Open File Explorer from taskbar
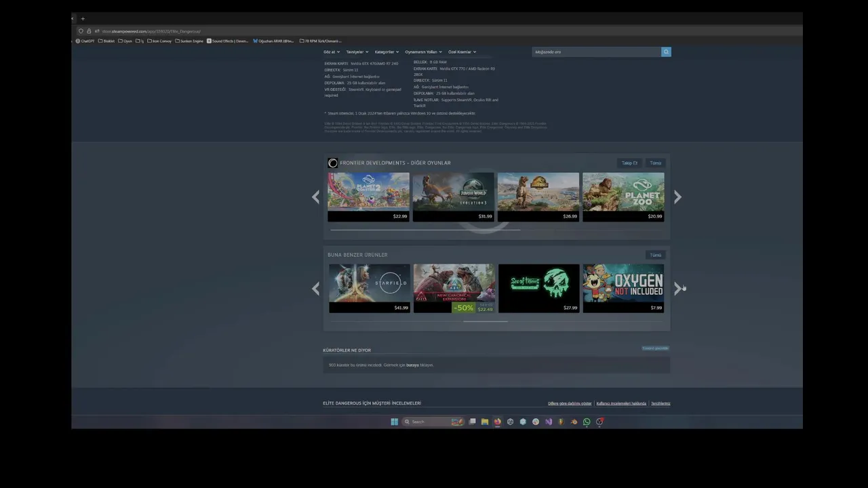This screenshot has height=488, width=868. (x=485, y=422)
